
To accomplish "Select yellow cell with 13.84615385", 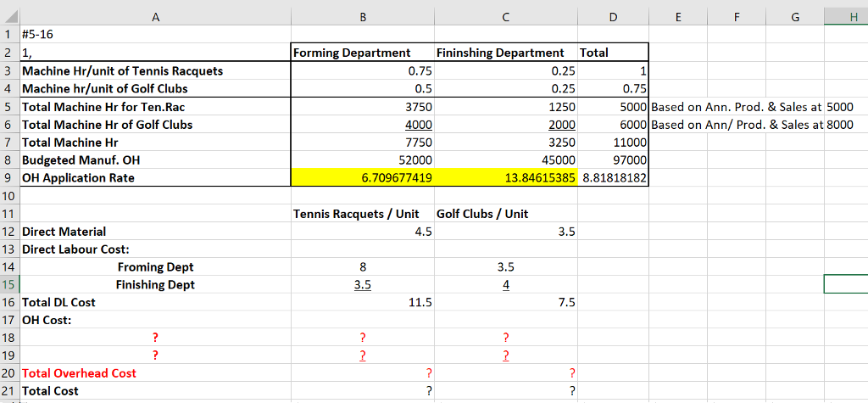I will [x=505, y=178].
